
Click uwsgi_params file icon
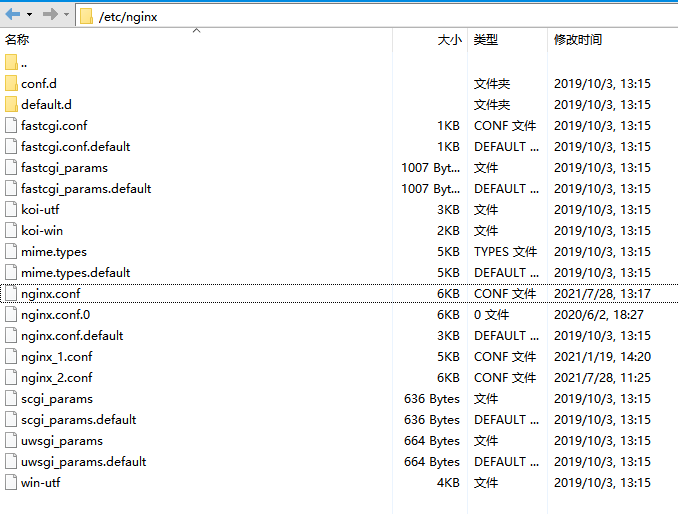[11, 441]
